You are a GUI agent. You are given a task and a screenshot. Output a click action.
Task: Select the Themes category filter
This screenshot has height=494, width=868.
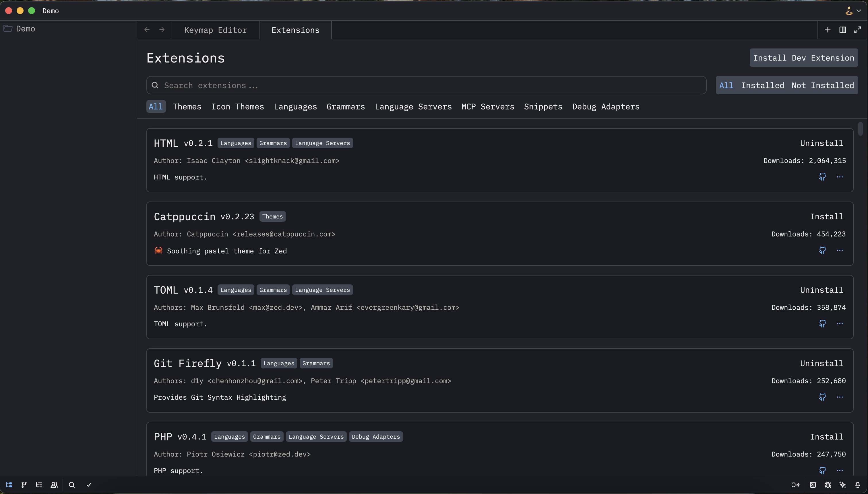187,107
